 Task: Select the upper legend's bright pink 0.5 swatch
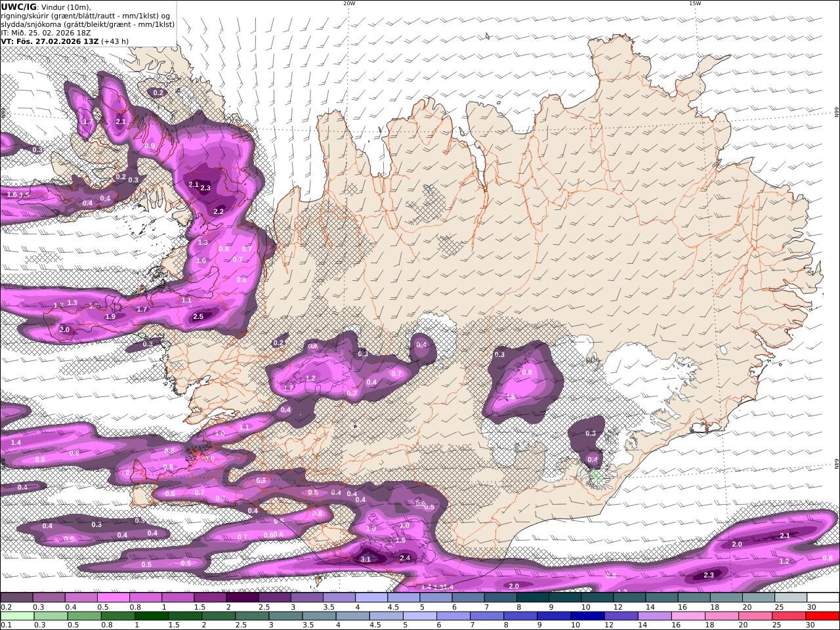pos(113,598)
